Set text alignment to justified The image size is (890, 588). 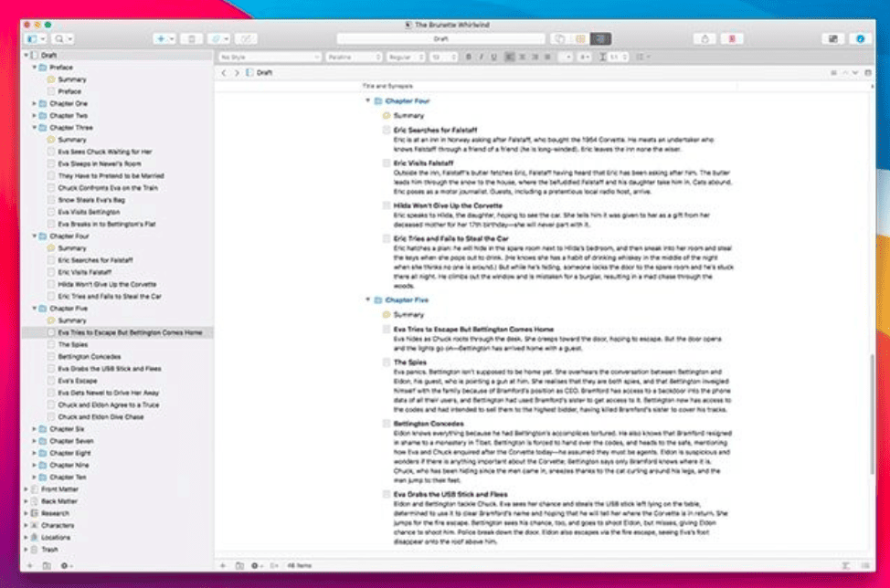(x=547, y=57)
